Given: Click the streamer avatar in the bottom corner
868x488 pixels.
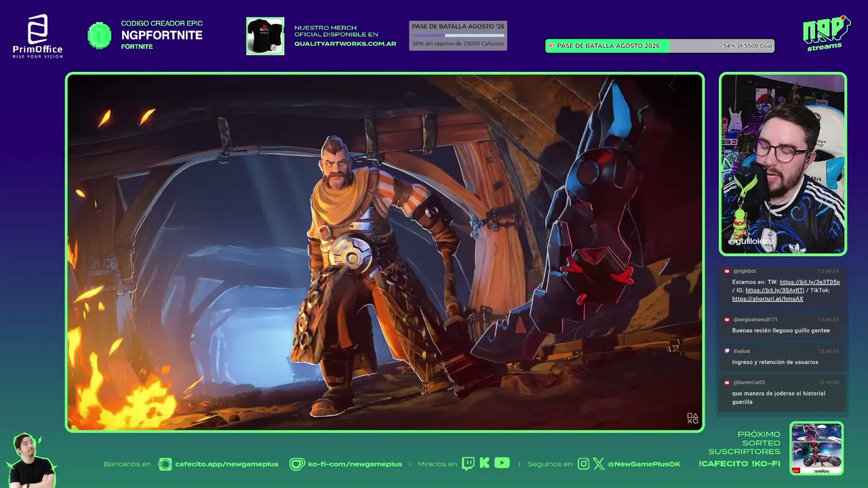Looking at the screenshot, I should (x=32, y=460).
